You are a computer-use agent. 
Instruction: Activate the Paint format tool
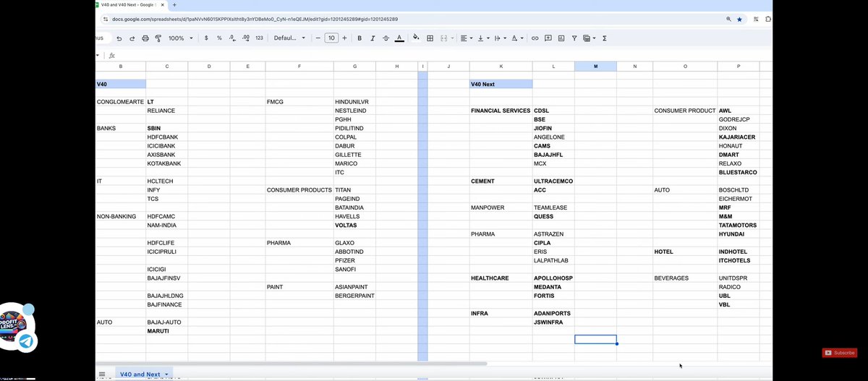point(158,38)
